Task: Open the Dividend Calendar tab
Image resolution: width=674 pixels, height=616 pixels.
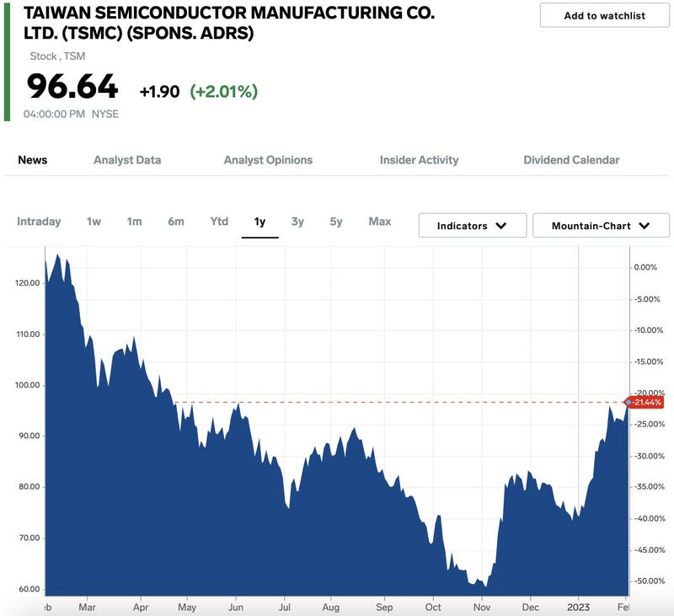Action: click(571, 160)
